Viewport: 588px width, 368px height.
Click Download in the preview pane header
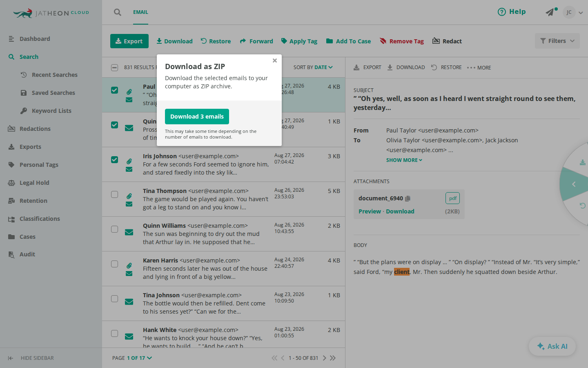(406, 67)
